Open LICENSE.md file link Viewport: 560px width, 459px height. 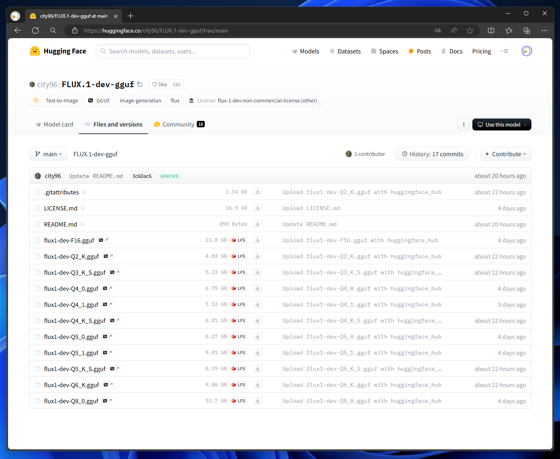(x=60, y=208)
